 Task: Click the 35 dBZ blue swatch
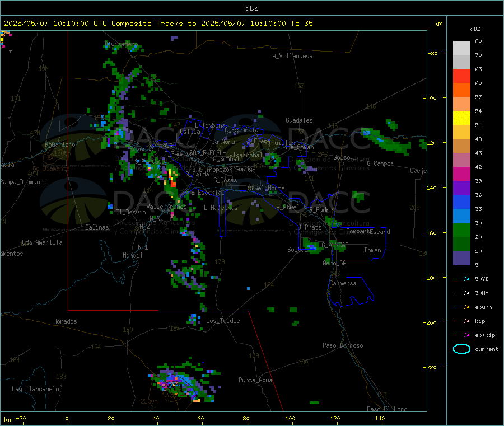point(461,202)
